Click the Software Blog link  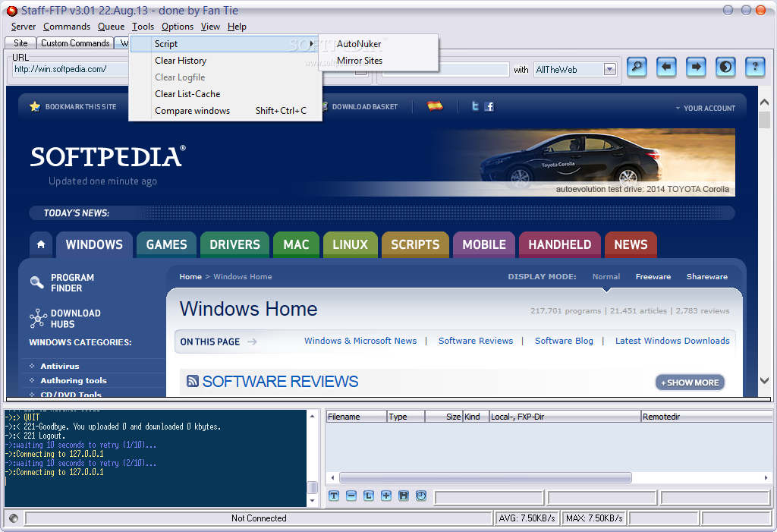point(564,341)
